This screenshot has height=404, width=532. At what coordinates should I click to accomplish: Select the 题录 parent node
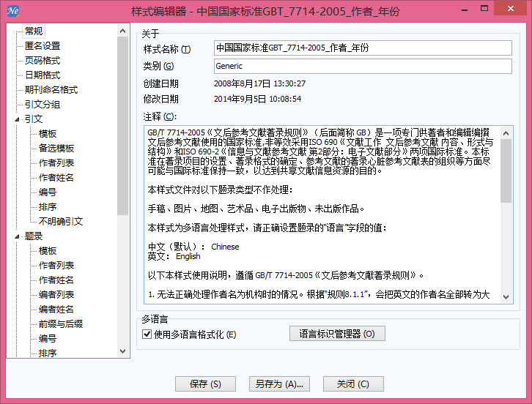coord(34,236)
